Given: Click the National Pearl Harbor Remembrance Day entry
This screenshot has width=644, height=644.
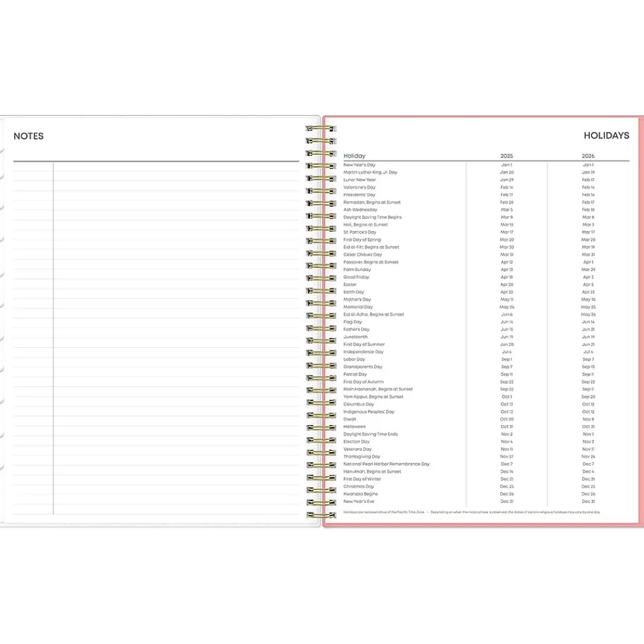Looking at the screenshot, I should [x=386, y=464].
